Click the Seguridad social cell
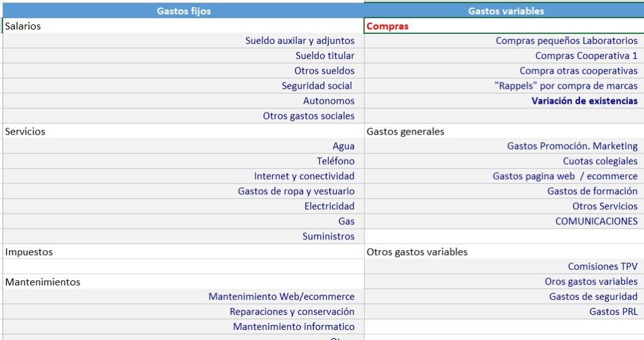This screenshot has height=340, width=644. pyautogui.click(x=184, y=86)
